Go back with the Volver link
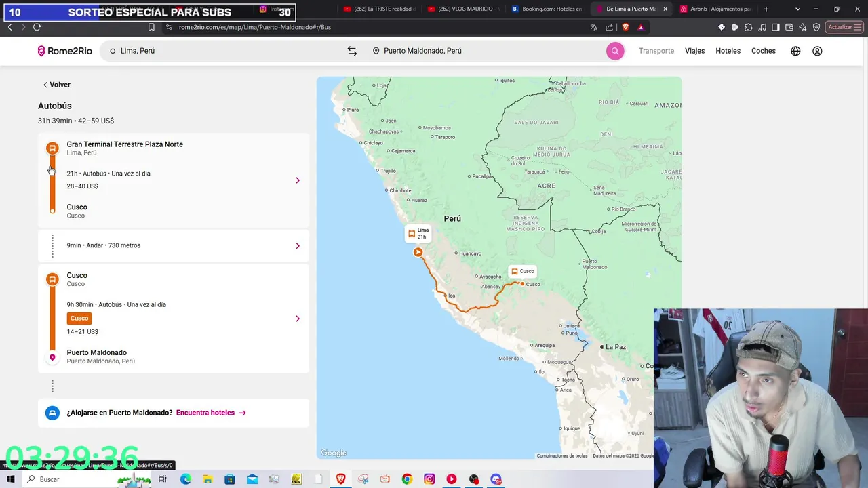 coord(56,85)
